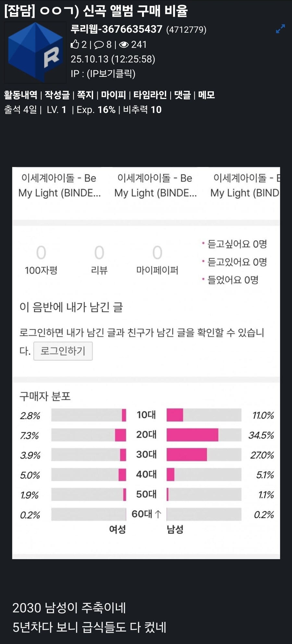Screen dimensions: 292x644
Task: Click the 100자평 count
Action: [x=41, y=253]
